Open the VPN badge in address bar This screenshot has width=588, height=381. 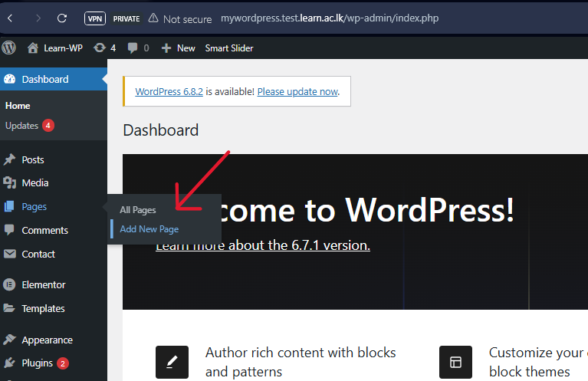[95, 18]
